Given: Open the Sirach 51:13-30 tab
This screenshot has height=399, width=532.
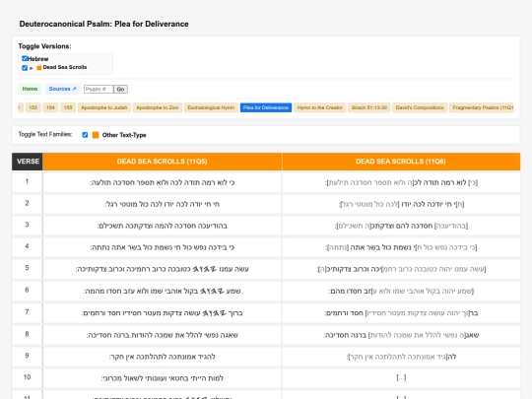Looking at the screenshot, I should coord(369,107).
